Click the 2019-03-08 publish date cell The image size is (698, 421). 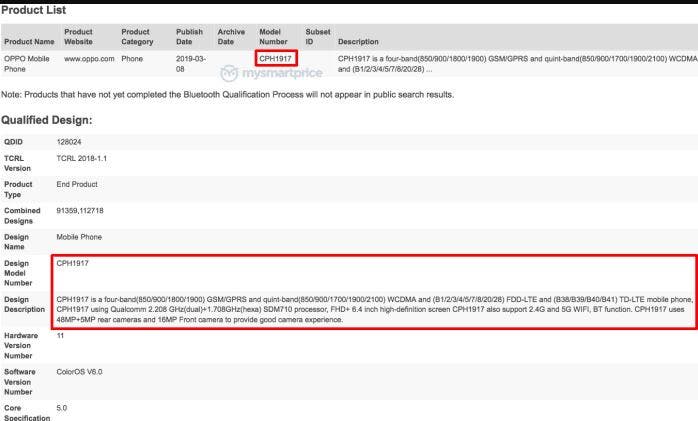click(191, 64)
